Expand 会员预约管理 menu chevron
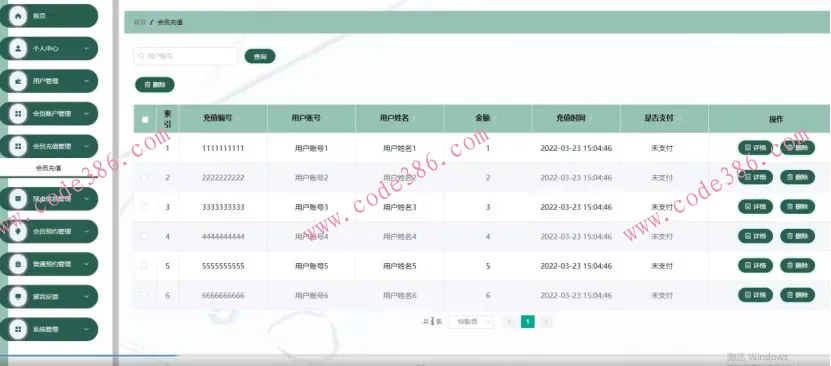 [86, 231]
